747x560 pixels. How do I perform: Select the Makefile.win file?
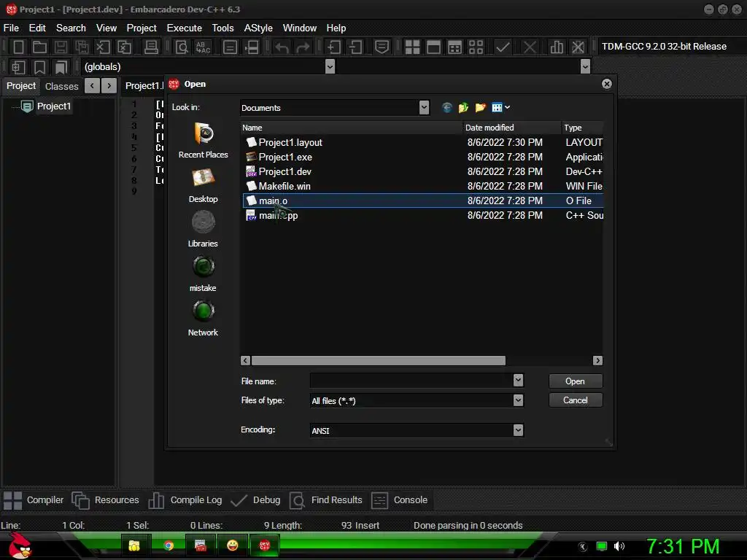point(422,186)
